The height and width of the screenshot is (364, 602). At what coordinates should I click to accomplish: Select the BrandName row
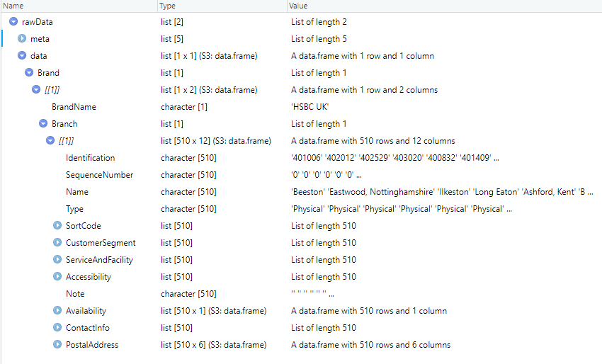[x=74, y=107]
